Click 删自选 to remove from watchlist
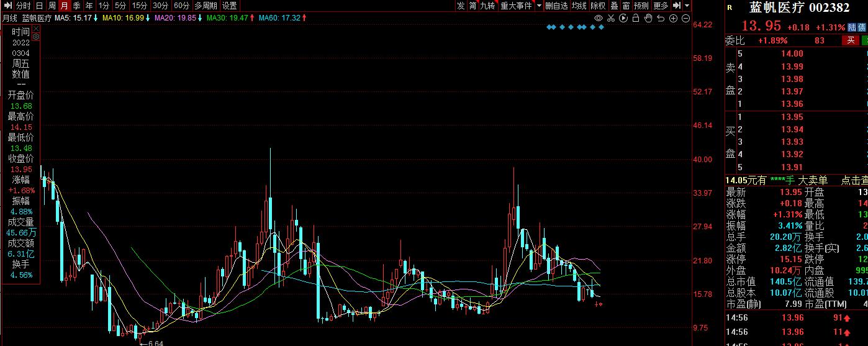This screenshot has width=868, height=346. [557, 6]
